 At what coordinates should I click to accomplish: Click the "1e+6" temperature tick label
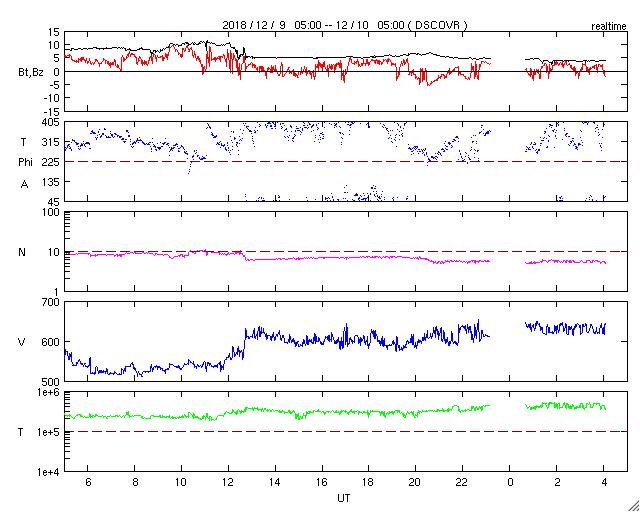click(49, 392)
